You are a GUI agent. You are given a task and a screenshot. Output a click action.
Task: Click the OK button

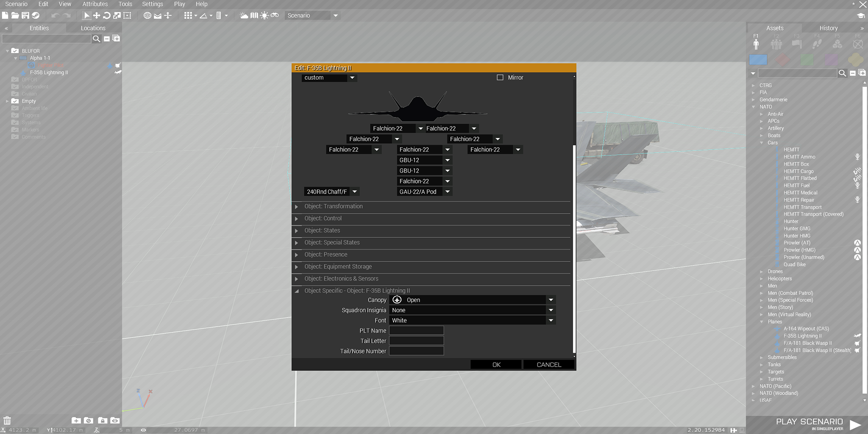[496, 365]
